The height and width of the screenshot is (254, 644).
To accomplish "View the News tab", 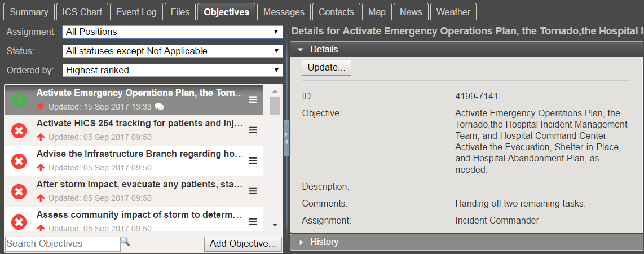I will 411,12.
